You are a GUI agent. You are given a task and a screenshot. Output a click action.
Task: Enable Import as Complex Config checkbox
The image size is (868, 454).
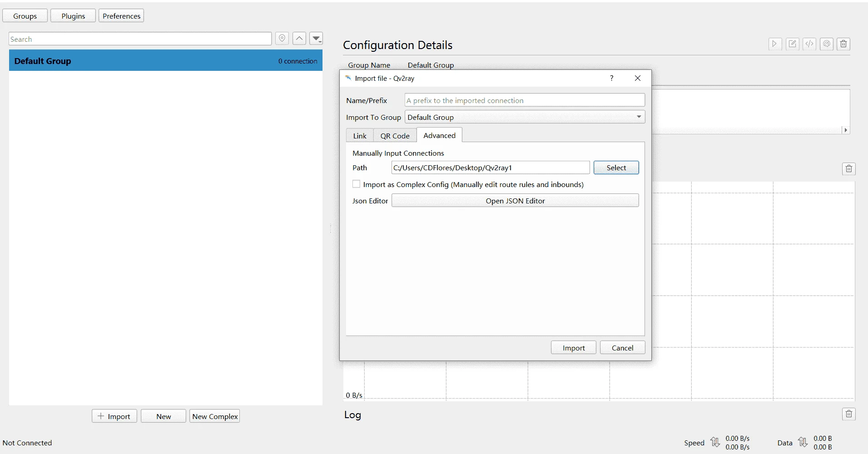pyautogui.click(x=357, y=184)
